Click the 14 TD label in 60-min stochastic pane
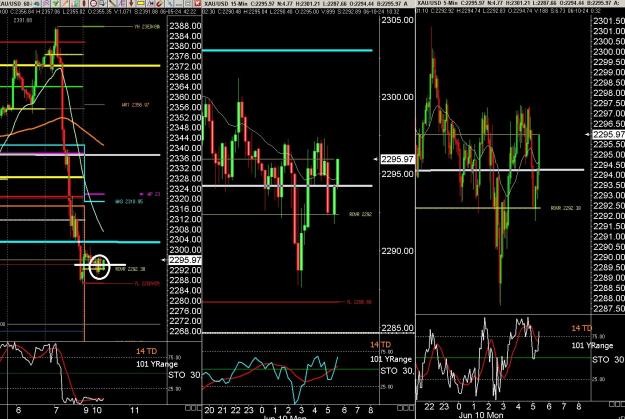This screenshot has height=419, width=625. [x=146, y=351]
